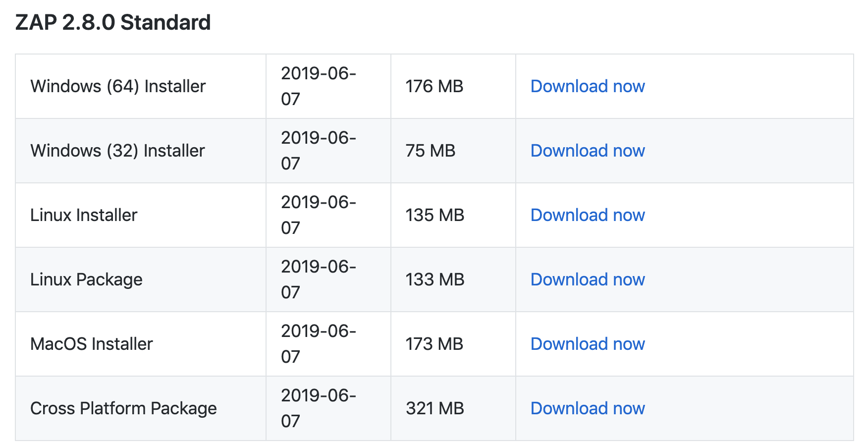
Task: Select the Linux Package name cell
Action: coord(141,279)
